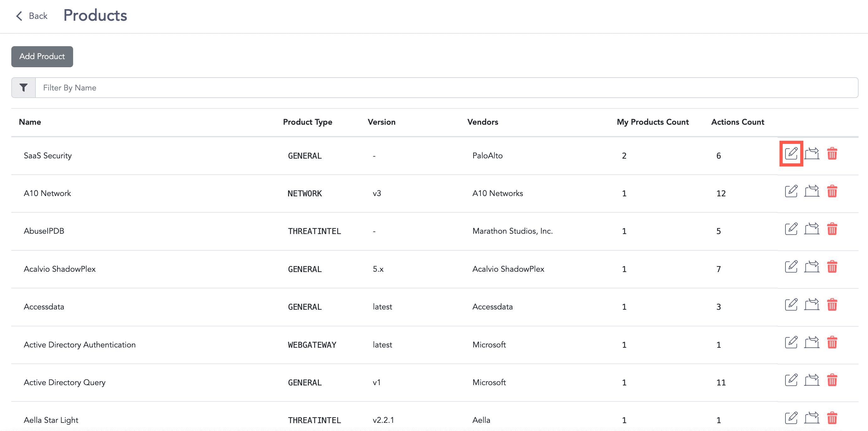Remove the Aella Star Light product
Image resolution: width=868 pixels, height=431 pixels.
click(x=833, y=417)
